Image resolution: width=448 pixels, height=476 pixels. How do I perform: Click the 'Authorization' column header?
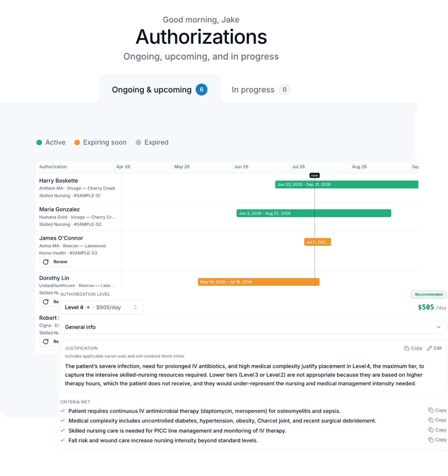point(53,167)
